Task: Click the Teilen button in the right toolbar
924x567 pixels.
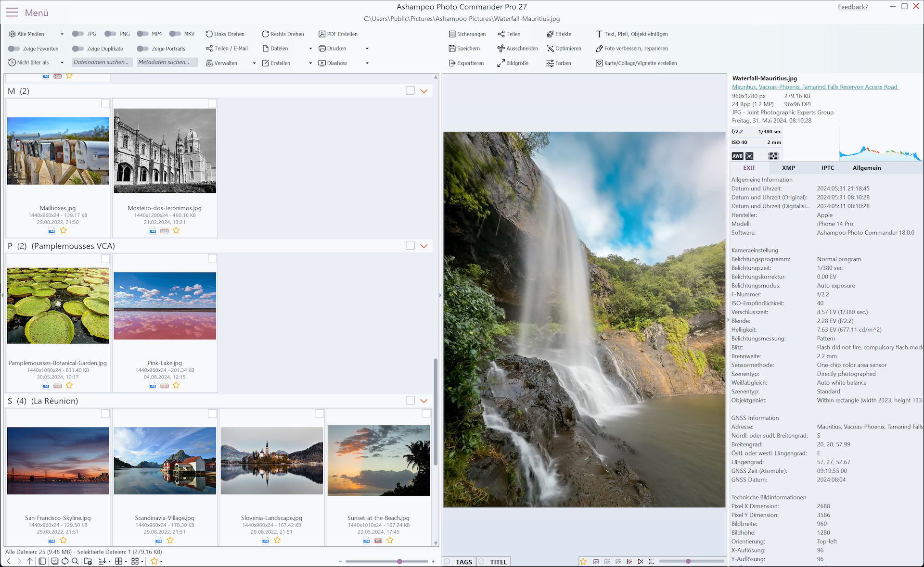Action: 509,34
